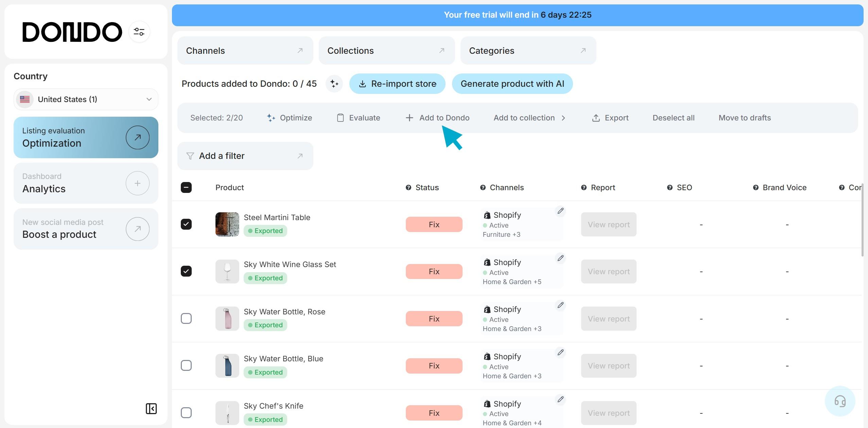The width and height of the screenshot is (868, 428).
Task: Edit channels pencil for Steel Martini Table
Action: click(560, 211)
